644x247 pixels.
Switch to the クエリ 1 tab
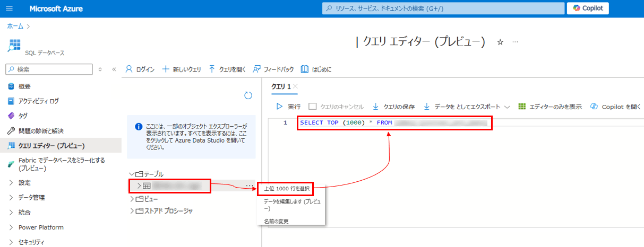click(x=281, y=86)
